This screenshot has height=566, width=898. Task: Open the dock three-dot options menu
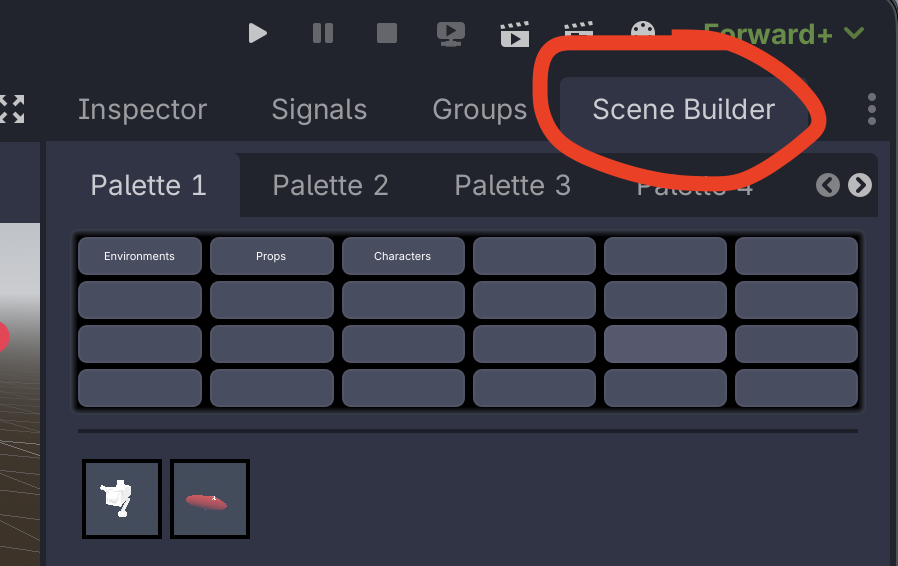[872, 109]
